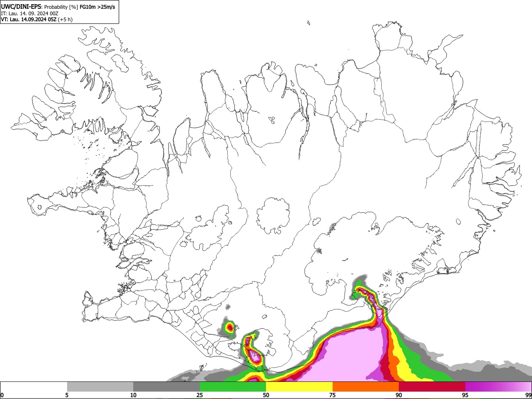Click the legend value '50'
This screenshot has height=399, width=532.
[266, 395]
